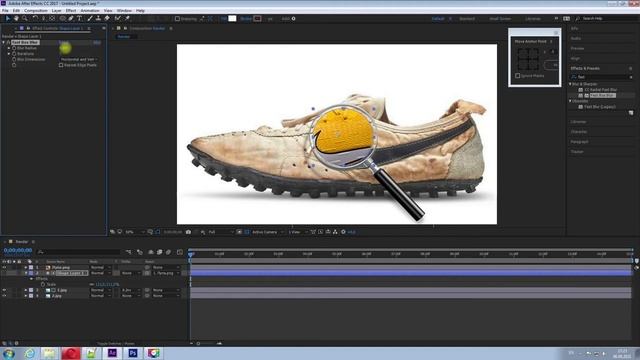Select the Selection arrow tool
The image size is (640, 360).
point(7,18)
